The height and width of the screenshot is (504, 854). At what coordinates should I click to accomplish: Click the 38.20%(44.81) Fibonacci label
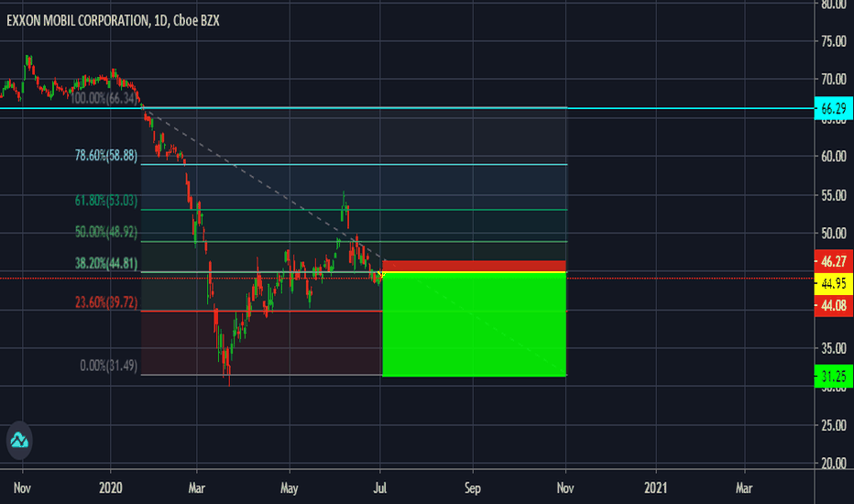(x=106, y=264)
